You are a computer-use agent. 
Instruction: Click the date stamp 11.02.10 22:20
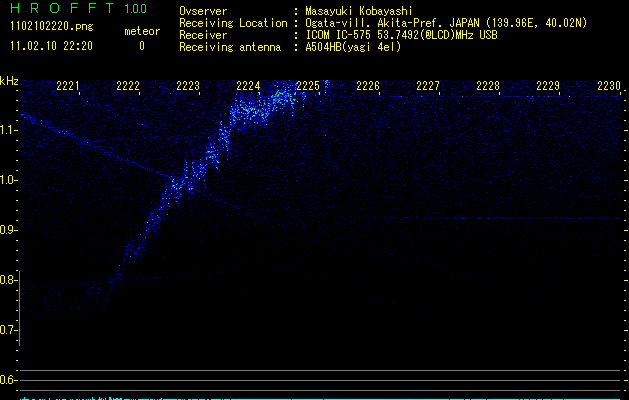51,46
